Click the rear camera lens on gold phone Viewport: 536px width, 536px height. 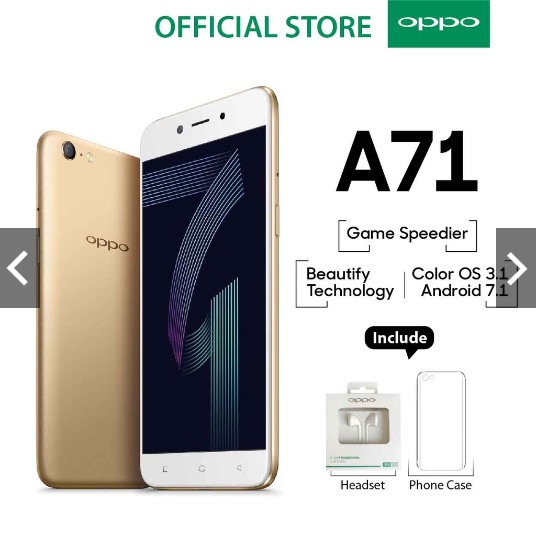tap(69, 150)
